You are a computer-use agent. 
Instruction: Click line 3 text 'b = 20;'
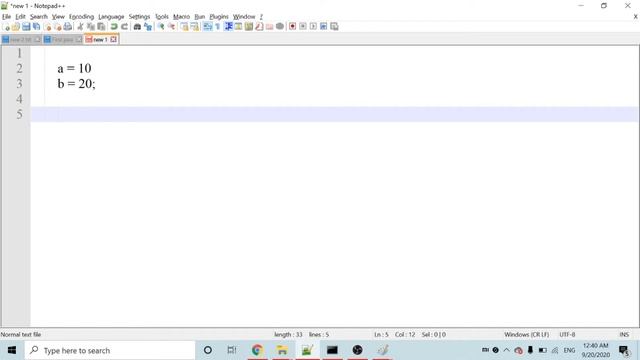76,84
